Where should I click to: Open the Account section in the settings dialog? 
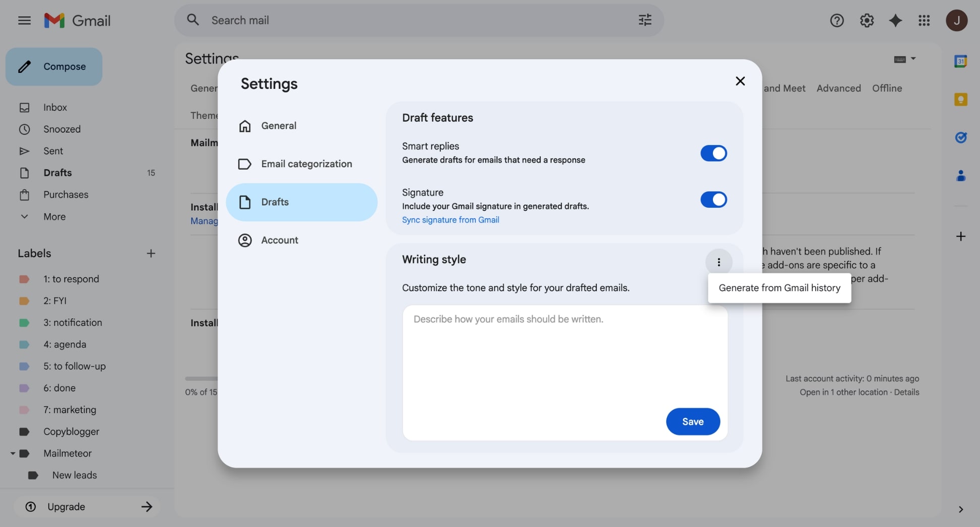(x=280, y=240)
